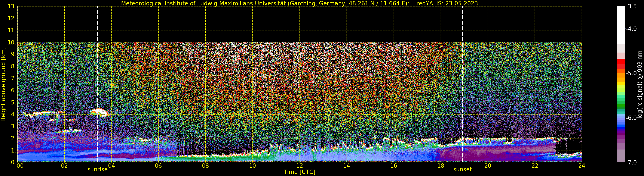Click the height tick label 3
Image resolution: width=644 pixels, height=176 pixels.
tap(13, 126)
